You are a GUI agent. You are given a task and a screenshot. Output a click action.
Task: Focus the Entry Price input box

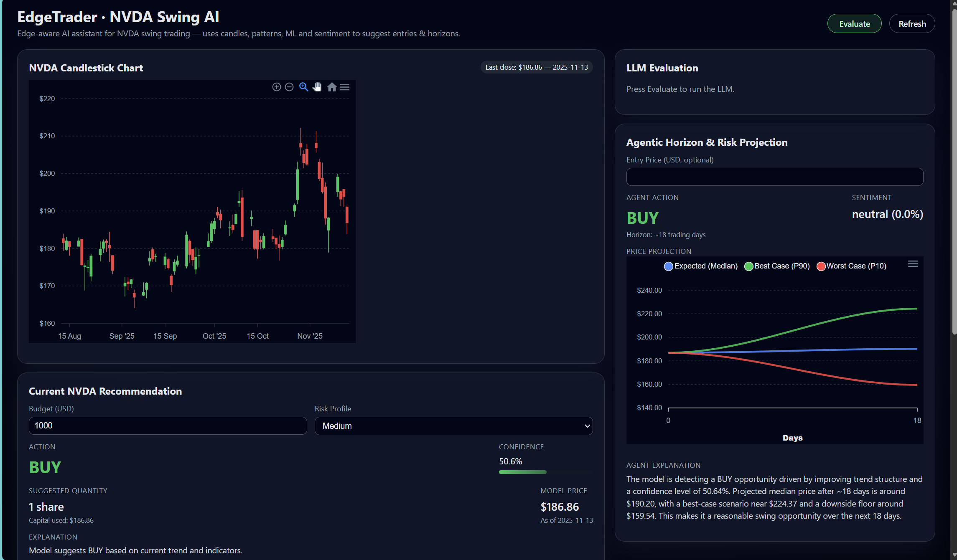pyautogui.click(x=774, y=177)
